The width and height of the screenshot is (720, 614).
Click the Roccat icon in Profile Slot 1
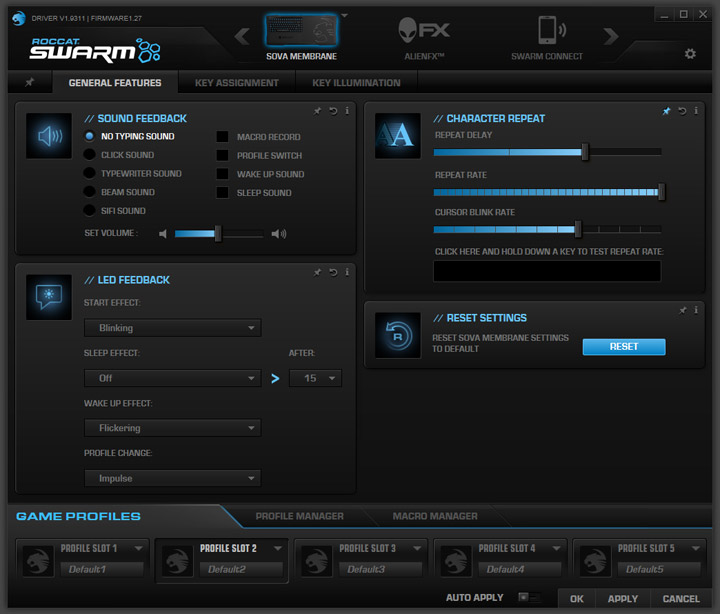point(39,561)
